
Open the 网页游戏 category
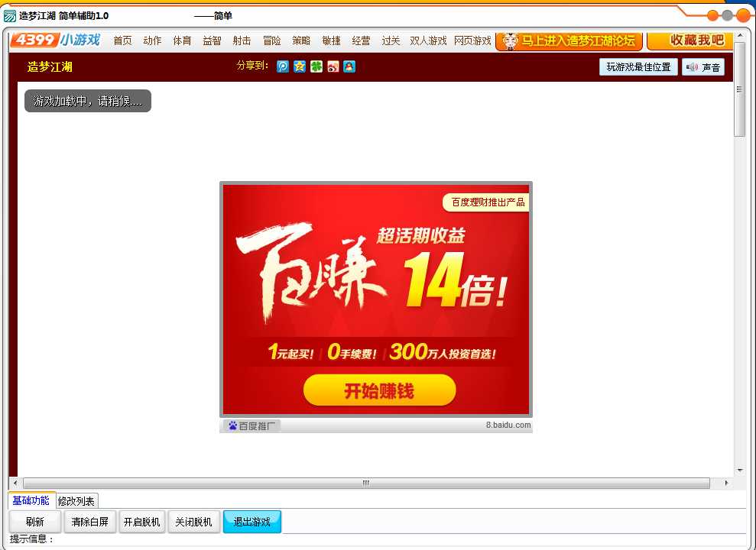[x=472, y=41]
